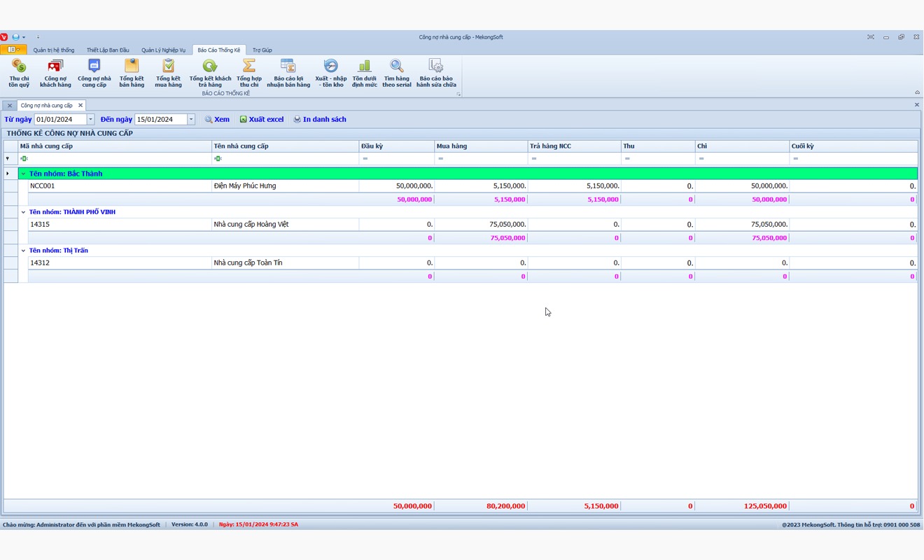Open Báo cáo bảo hành sửa chữa
Viewport: 924px width, 560px height.
pos(436,72)
